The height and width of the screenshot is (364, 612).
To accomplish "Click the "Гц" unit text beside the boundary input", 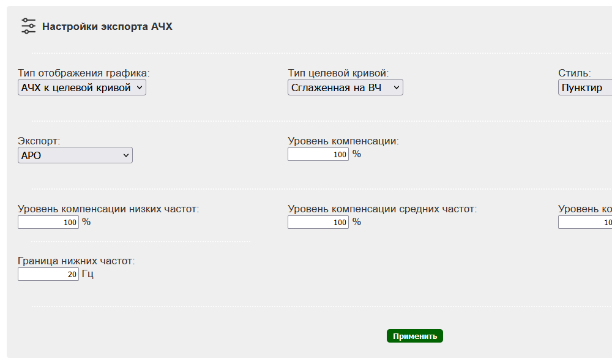I will pyautogui.click(x=88, y=275).
